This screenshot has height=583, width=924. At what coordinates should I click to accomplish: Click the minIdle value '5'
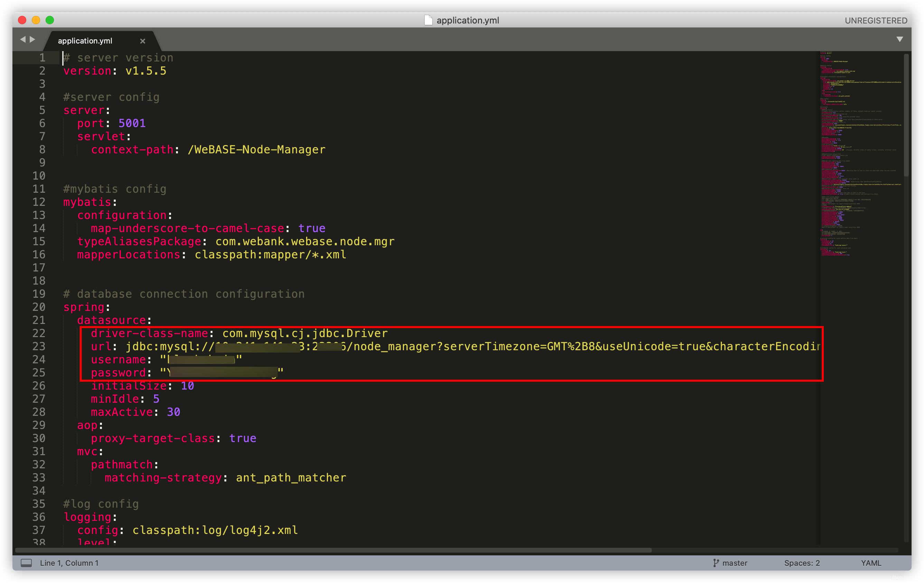click(156, 399)
